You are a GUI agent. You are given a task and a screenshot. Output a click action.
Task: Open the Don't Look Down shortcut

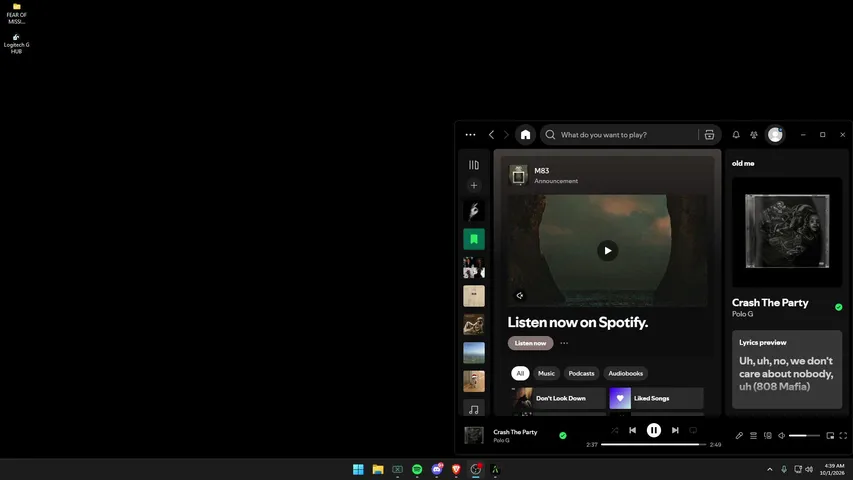[x=559, y=398]
